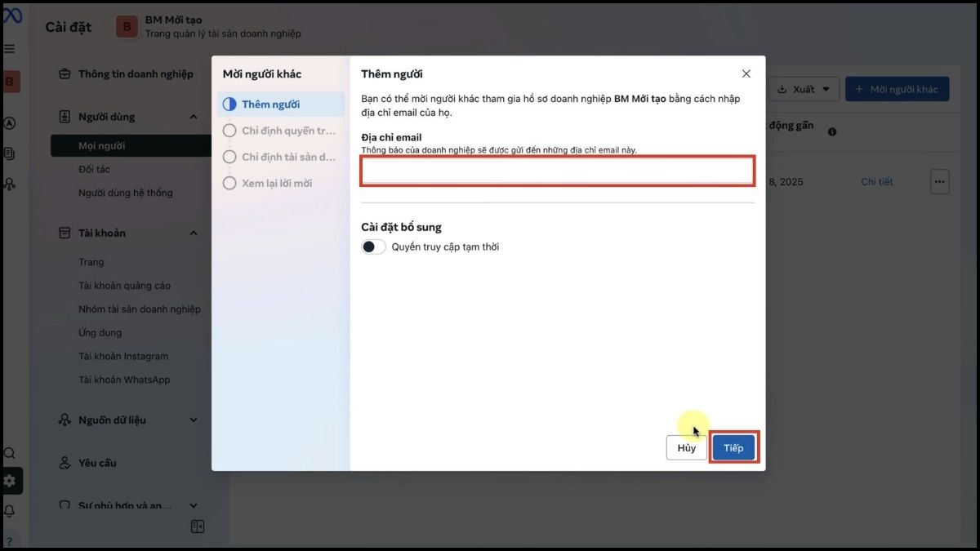Expand the Nguồn dữ liệu section
The height and width of the screenshot is (551, 980).
coord(194,420)
